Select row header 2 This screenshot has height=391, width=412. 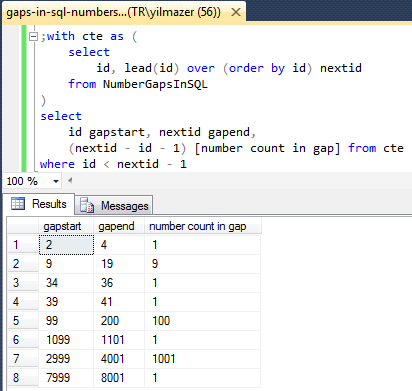(23, 264)
